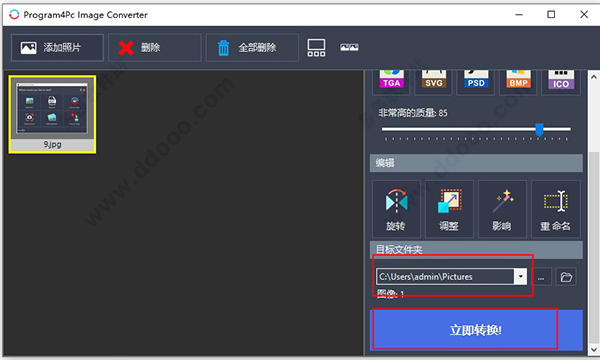
Task: Switch to small thumbnails view icon
Action: (349, 47)
